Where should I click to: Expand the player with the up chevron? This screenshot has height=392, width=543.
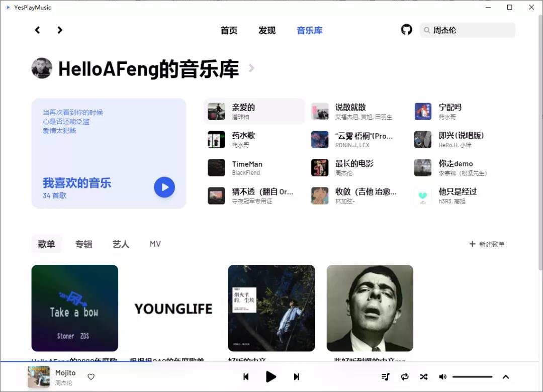506,377
